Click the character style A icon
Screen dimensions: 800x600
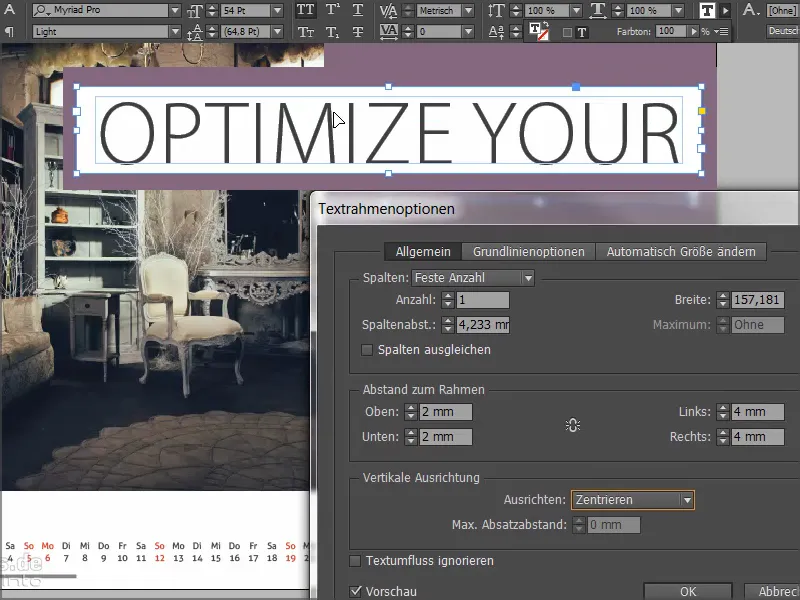click(x=751, y=10)
